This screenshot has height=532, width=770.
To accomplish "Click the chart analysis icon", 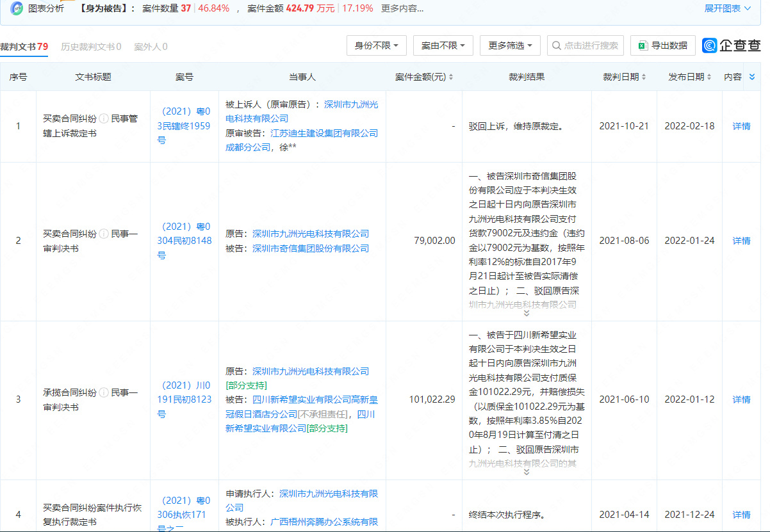I will click(17, 8).
